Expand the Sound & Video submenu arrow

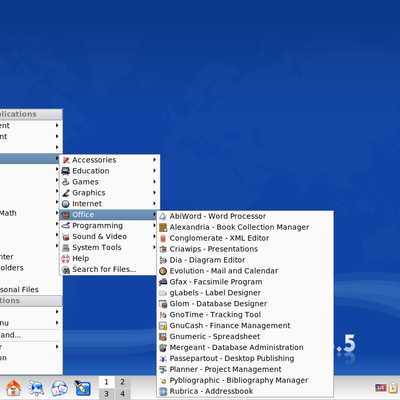(x=155, y=236)
